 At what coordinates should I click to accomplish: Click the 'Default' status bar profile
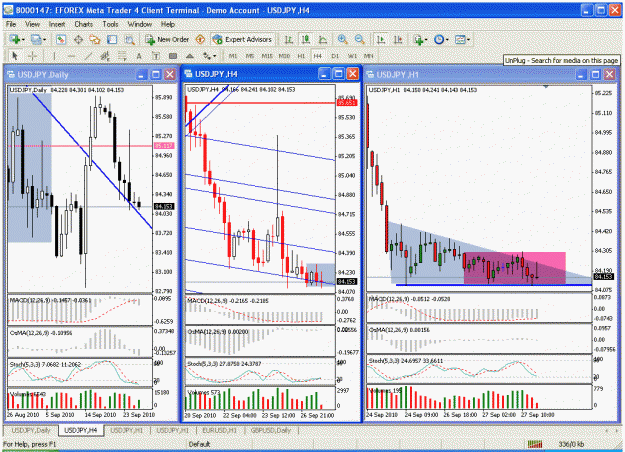[x=199, y=444]
